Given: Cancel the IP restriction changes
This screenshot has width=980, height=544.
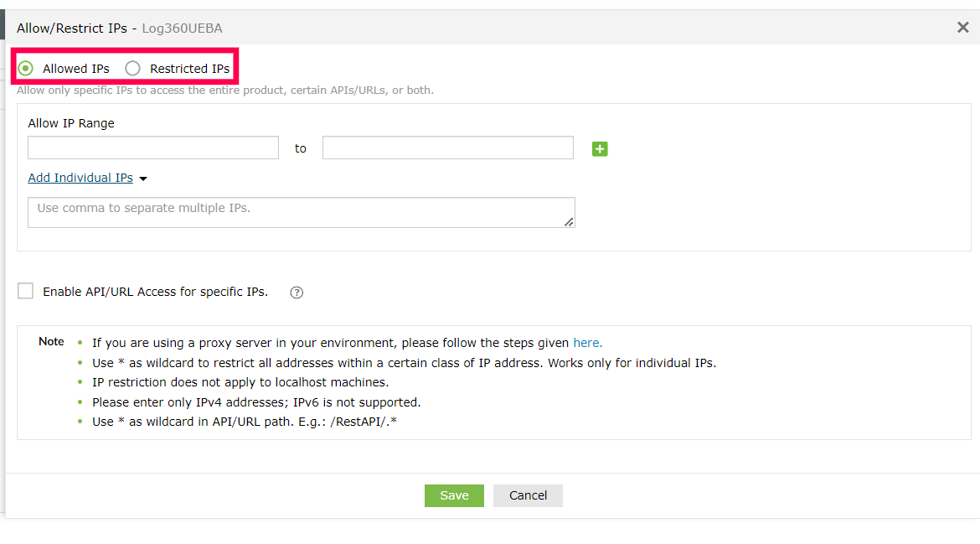Looking at the screenshot, I should pos(528,495).
